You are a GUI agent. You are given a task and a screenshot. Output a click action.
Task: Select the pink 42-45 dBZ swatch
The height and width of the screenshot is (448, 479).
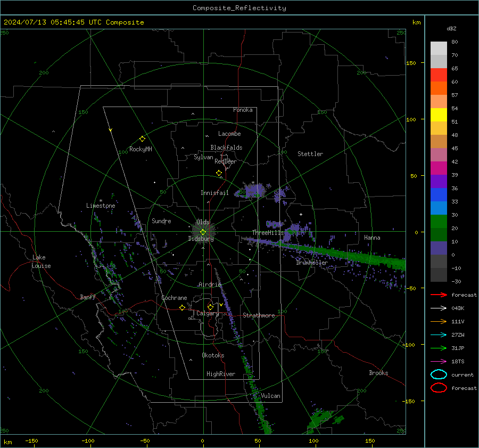pos(439,155)
